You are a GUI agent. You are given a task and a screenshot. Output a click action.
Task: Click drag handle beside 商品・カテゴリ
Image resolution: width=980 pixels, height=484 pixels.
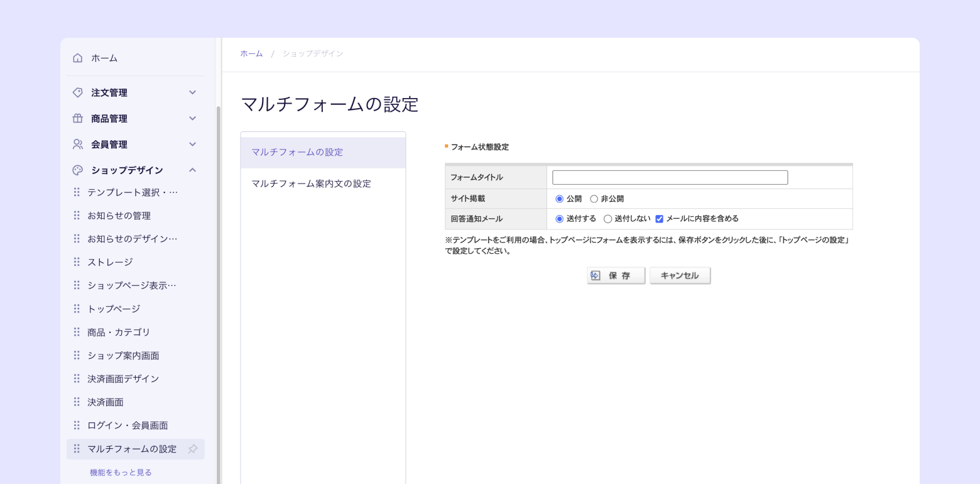pos(77,331)
